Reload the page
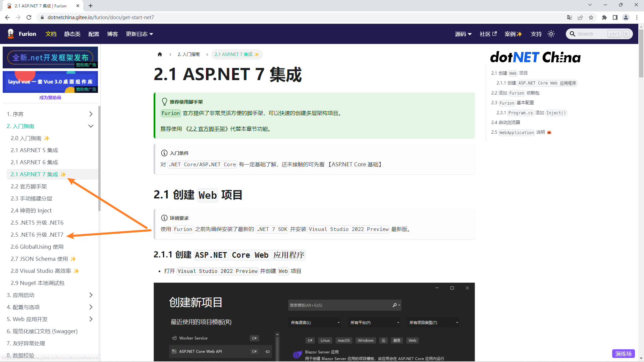The image size is (644, 362). pos(29,17)
